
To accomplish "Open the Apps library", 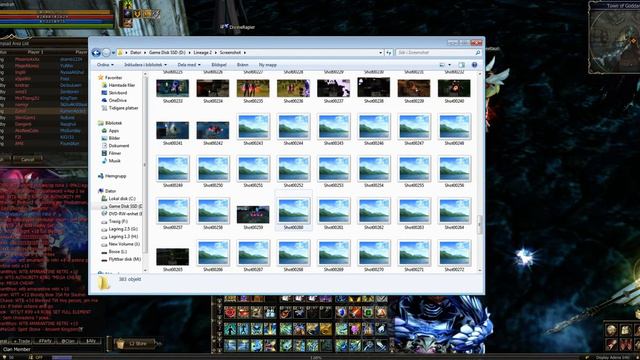I will click(110, 131).
